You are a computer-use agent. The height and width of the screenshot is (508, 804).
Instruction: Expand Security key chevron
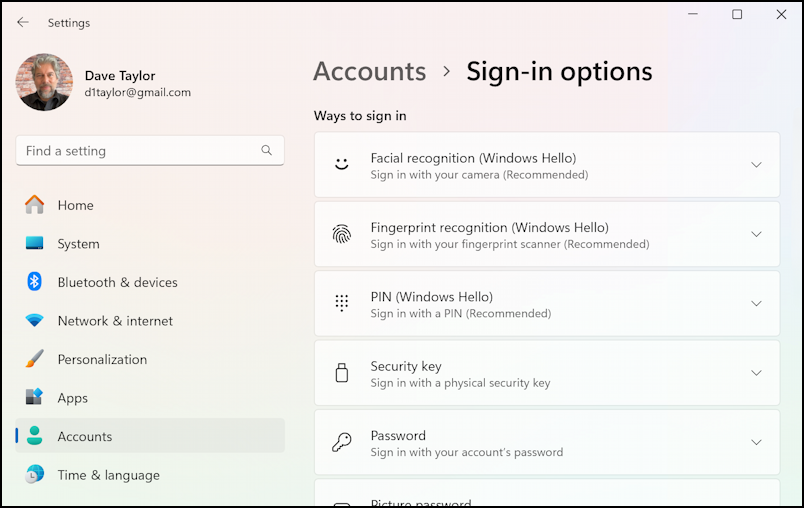pyautogui.click(x=756, y=373)
